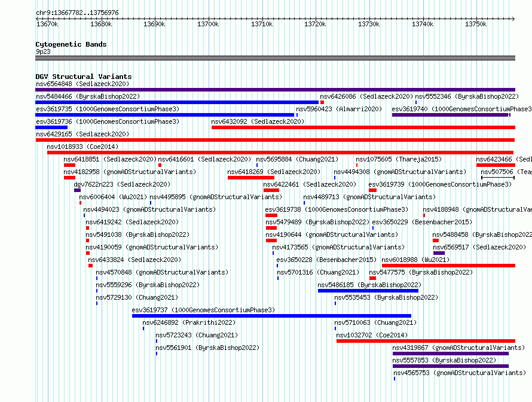Click nsv6246892 (Prakrithi2022) label
The image size is (532, 402).
click(x=189, y=322)
